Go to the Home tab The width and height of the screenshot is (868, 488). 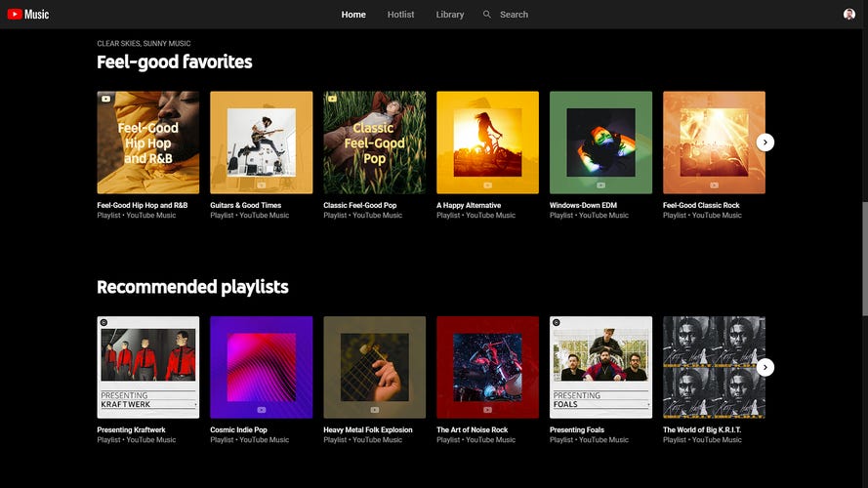(x=353, y=15)
